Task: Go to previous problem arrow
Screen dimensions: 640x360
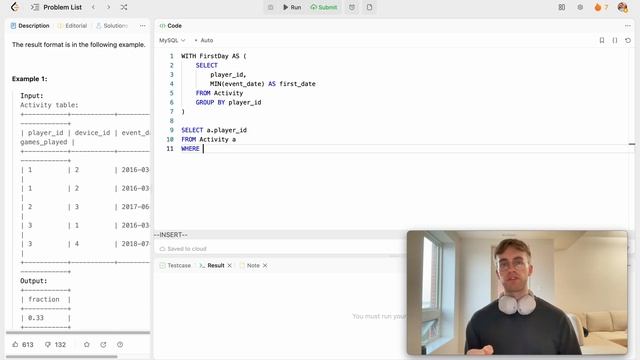Action: [93, 7]
